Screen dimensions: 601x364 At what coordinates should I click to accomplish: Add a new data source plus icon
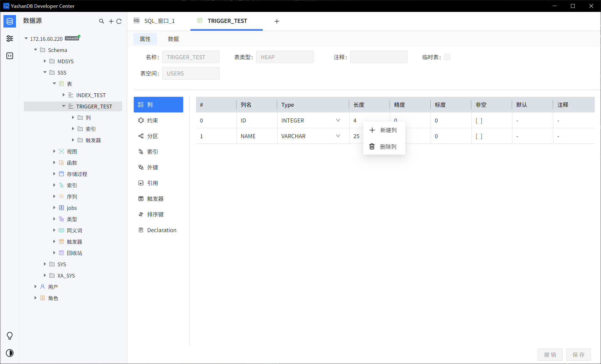(111, 21)
